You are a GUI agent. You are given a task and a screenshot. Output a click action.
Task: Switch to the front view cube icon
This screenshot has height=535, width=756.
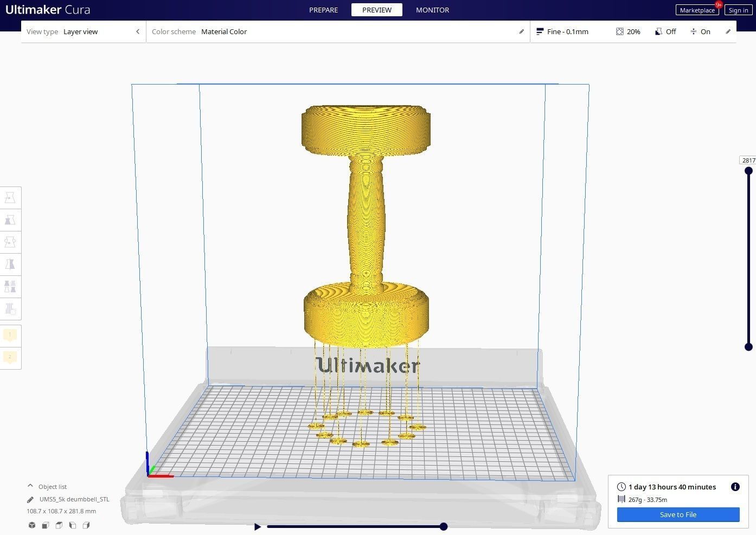tap(46, 525)
